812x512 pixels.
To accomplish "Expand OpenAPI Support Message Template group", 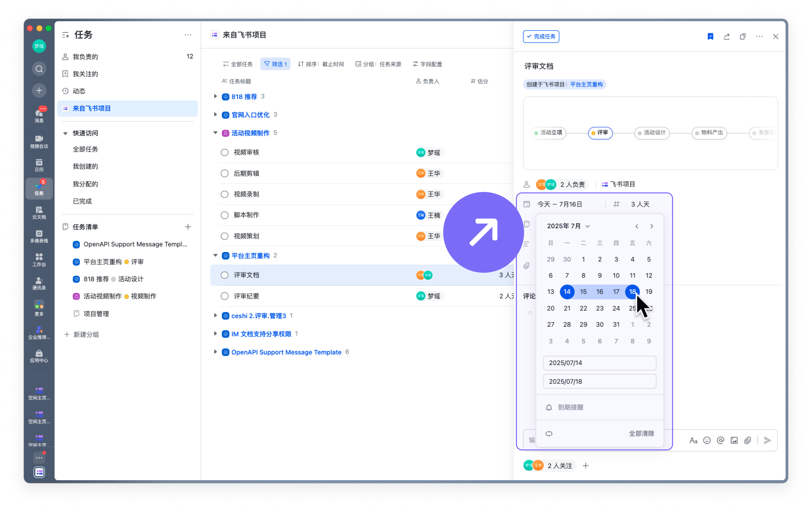I will (215, 352).
